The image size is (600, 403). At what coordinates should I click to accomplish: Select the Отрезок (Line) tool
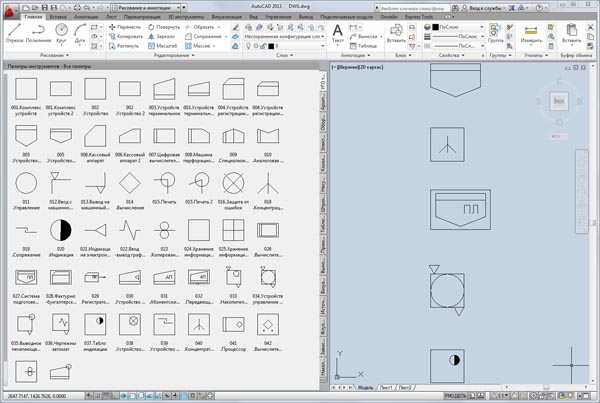(13, 33)
